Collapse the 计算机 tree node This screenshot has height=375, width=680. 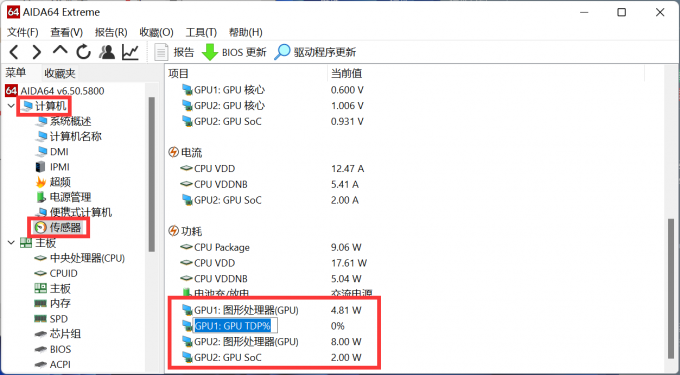(x=11, y=106)
